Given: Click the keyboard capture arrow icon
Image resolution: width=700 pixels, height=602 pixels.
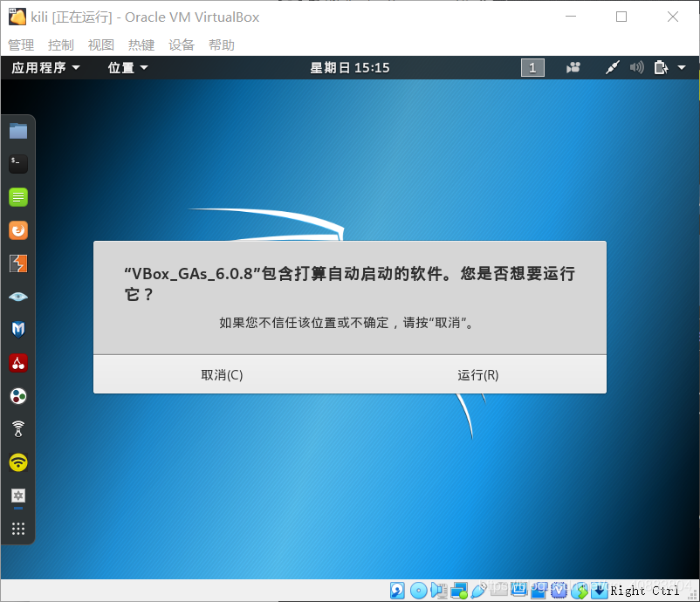Looking at the screenshot, I should (x=599, y=591).
